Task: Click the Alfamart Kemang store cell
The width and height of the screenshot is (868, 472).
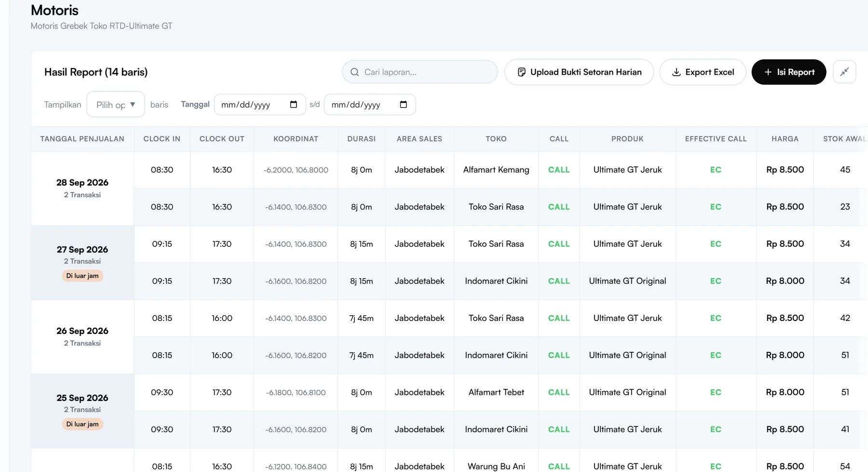Action: tap(496, 170)
